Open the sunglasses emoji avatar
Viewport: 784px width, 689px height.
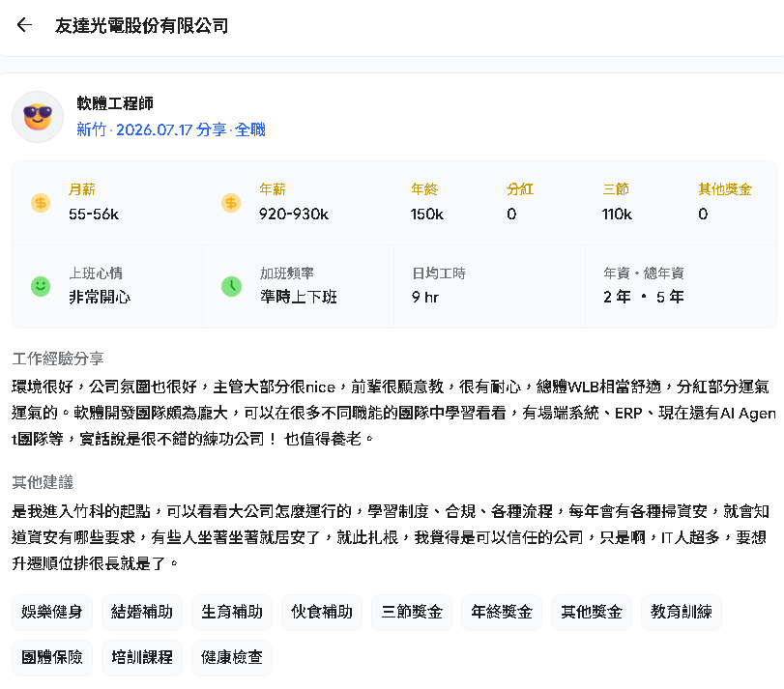coord(38,117)
